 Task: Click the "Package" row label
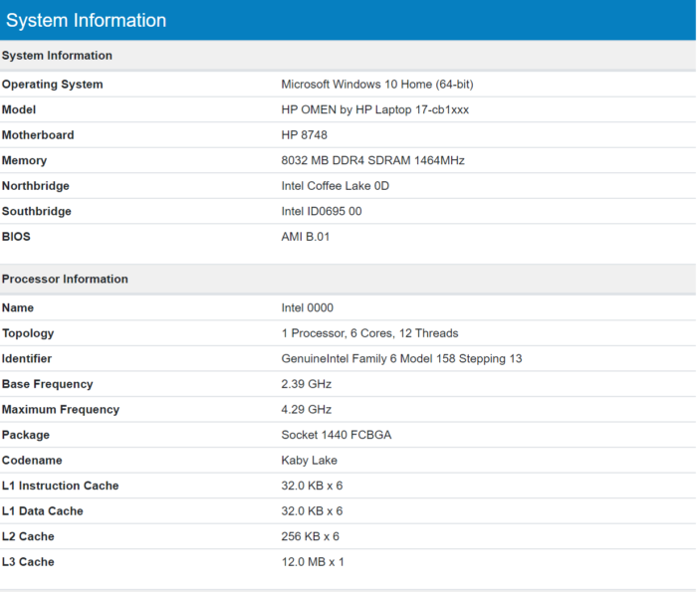(26, 435)
